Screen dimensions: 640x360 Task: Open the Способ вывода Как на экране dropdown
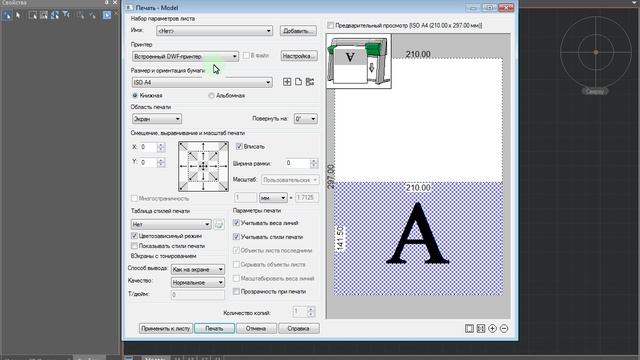[x=198, y=269]
